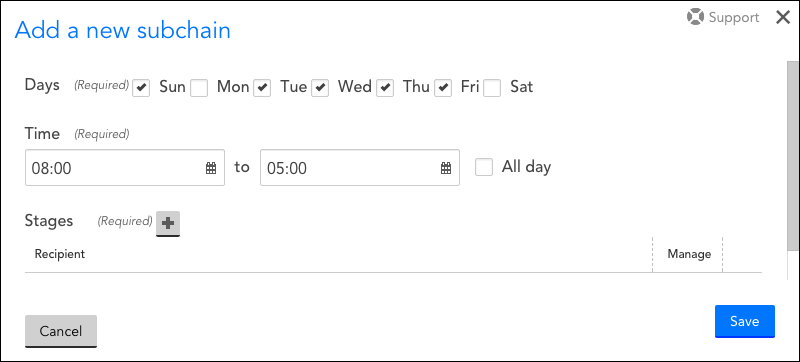
Task: Uncheck the Tue checkbox
Action: pos(262,88)
